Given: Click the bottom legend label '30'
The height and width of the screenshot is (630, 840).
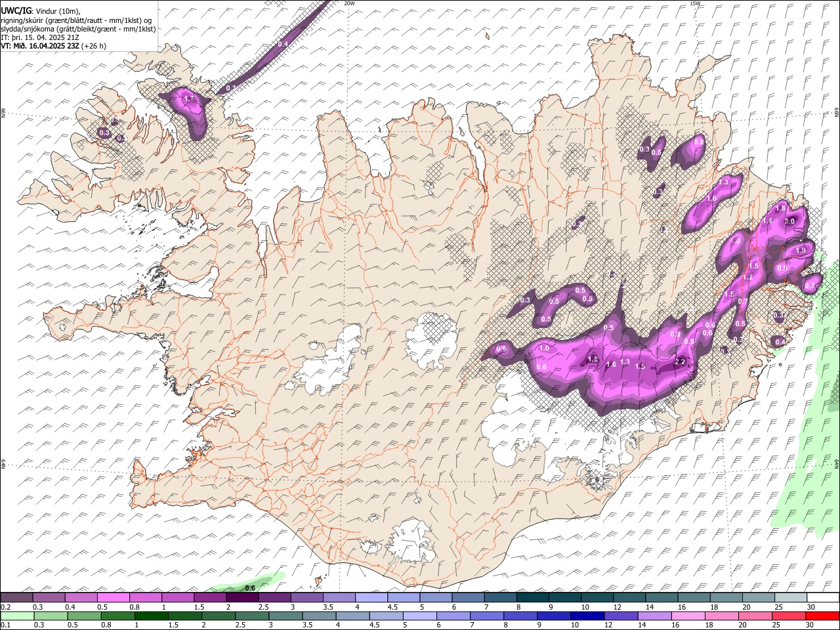Looking at the screenshot, I should [x=811, y=625].
